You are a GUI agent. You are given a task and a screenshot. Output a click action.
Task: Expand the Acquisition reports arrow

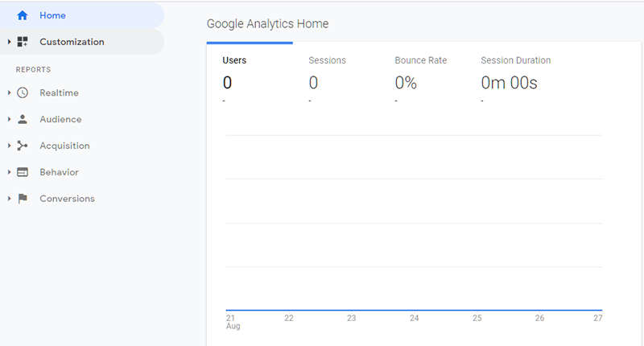(9, 146)
